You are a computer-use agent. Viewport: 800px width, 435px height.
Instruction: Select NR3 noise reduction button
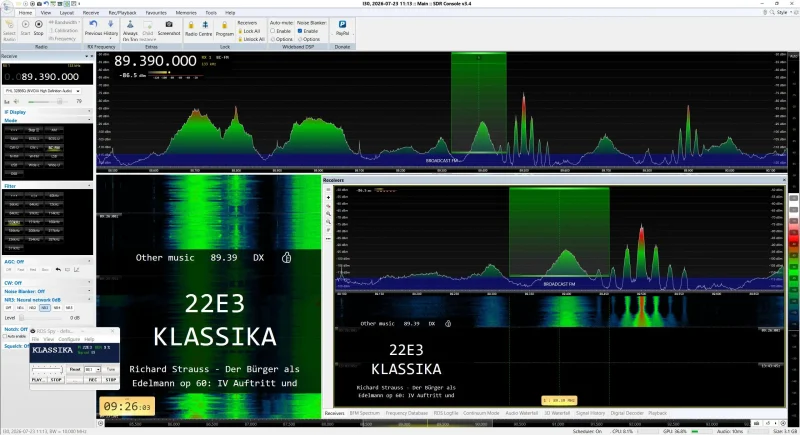pos(44,308)
